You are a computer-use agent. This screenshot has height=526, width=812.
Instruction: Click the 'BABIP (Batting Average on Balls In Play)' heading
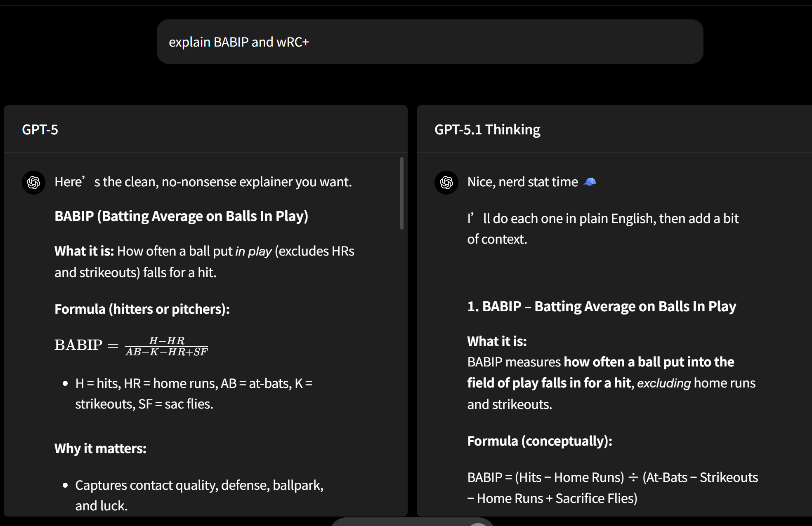tap(181, 216)
